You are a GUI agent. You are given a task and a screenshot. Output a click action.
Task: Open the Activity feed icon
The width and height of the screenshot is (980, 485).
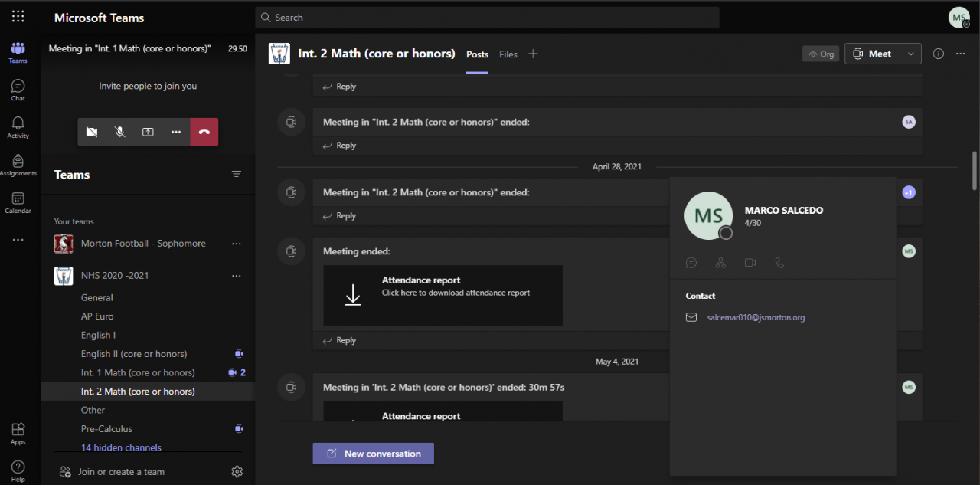pos(18,127)
